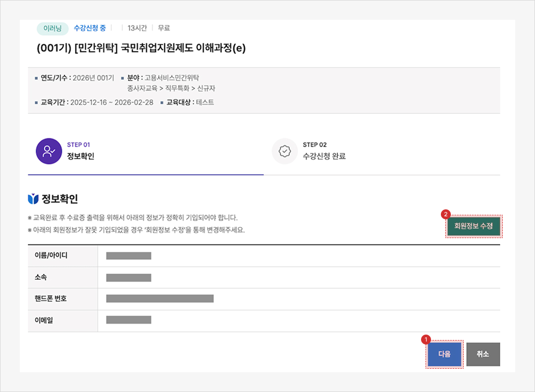535x392 pixels.
Task: Click the 분야 category path text
Action: [x=171, y=83]
